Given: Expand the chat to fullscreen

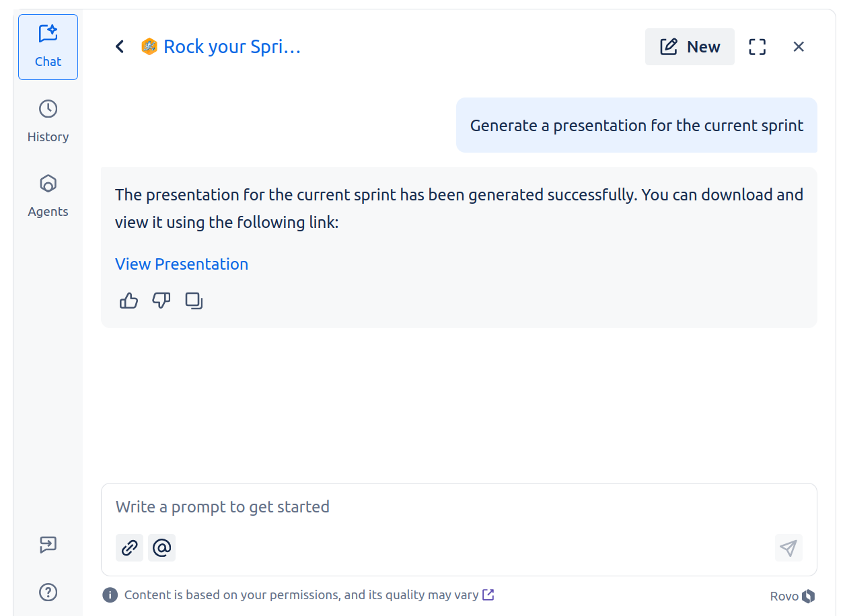Looking at the screenshot, I should (757, 46).
